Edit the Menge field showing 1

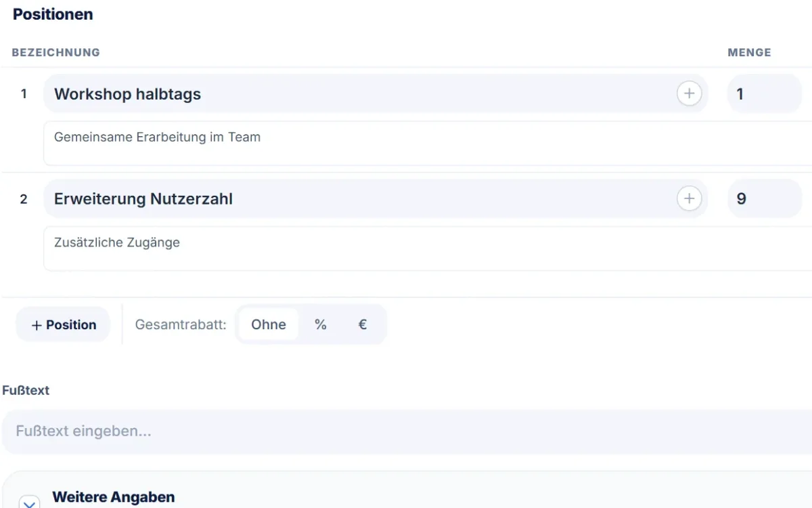click(765, 93)
